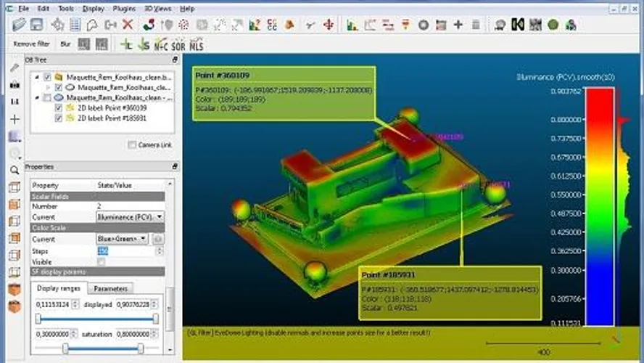Show the histogram via toolbar icon

(x=352, y=25)
